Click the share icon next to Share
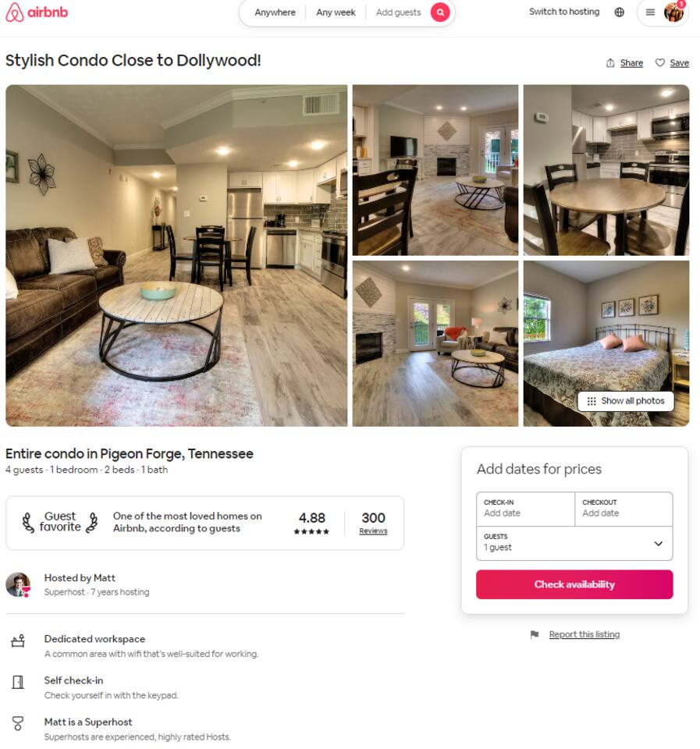This screenshot has width=700, height=749. 610,63
